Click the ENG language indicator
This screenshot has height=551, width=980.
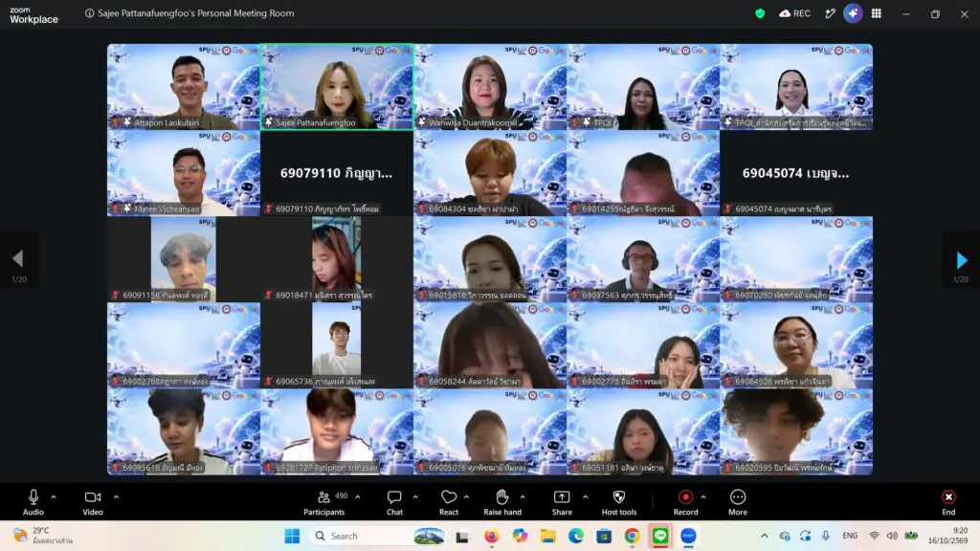[850, 536]
